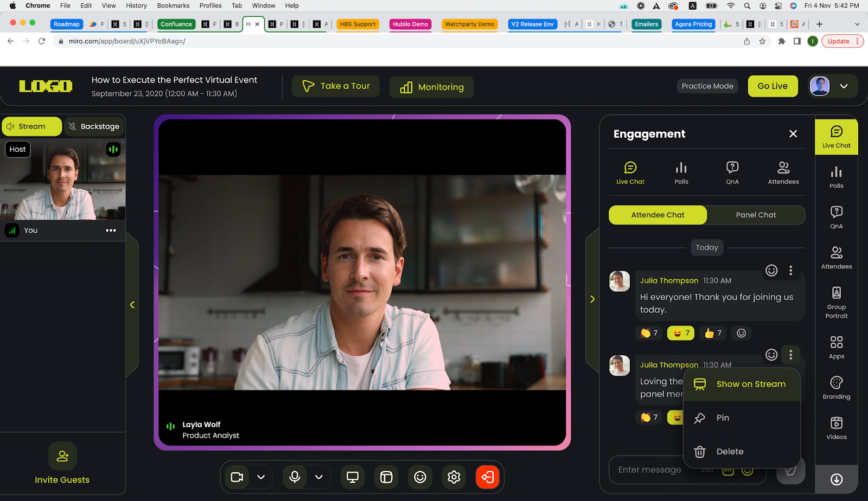Click the screen share monitor icon
This screenshot has height=501, width=868.
click(353, 477)
